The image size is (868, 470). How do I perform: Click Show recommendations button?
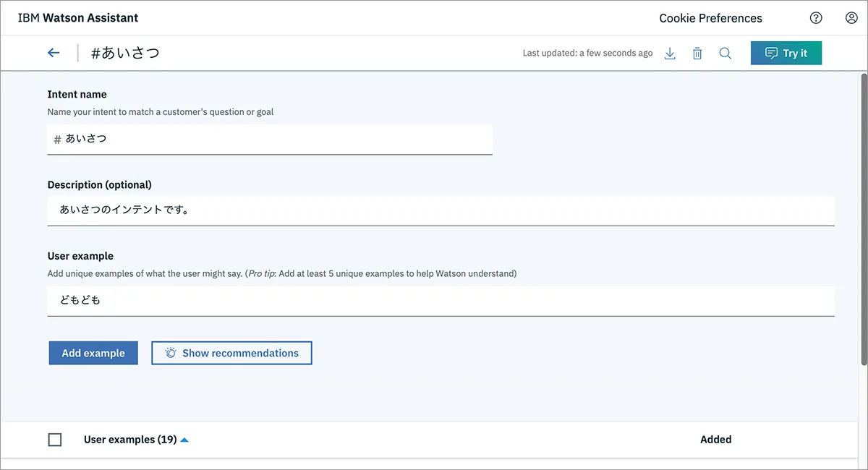coord(231,353)
